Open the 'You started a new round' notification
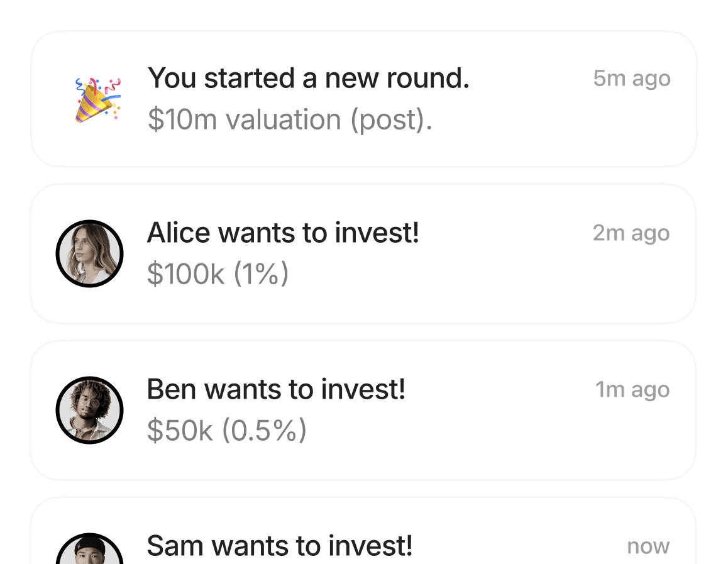 point(363,99)
